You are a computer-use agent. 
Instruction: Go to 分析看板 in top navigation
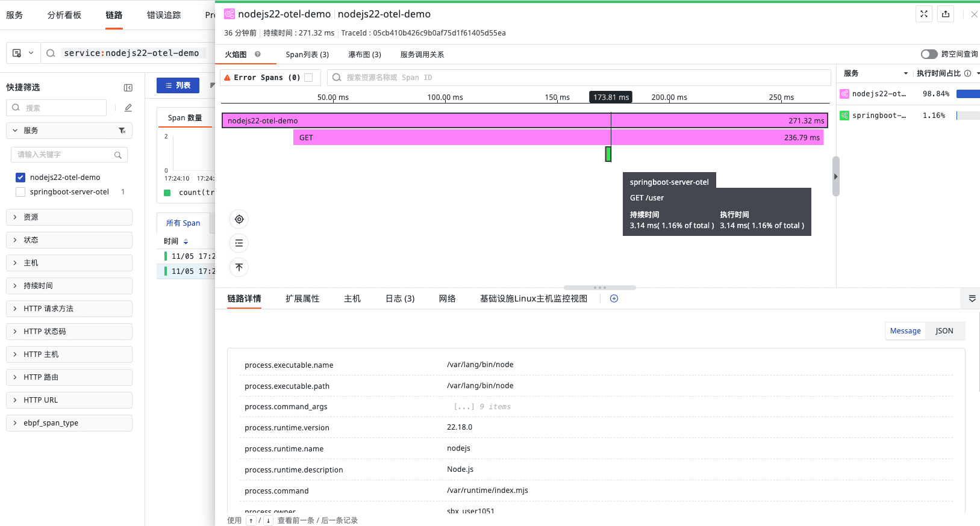pos(64,15)
